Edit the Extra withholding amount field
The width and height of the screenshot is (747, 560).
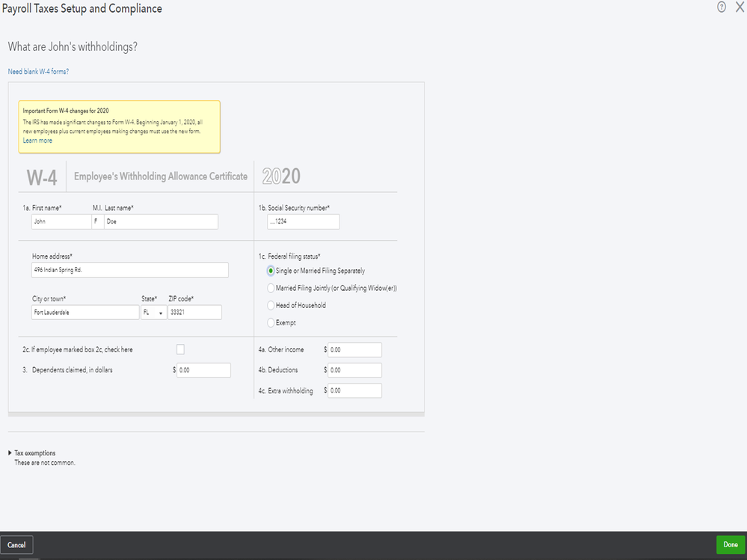click(354, 390)
